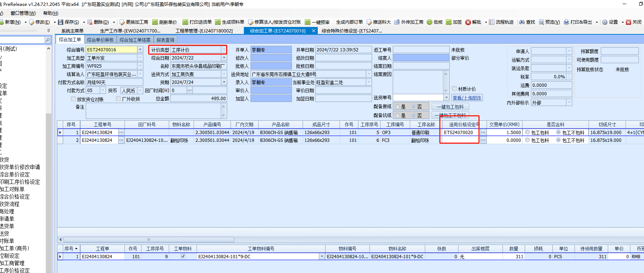644x273 pixels.
Task: Click the 打印&导出 printer icon
Action: click(x=566, y=22)
